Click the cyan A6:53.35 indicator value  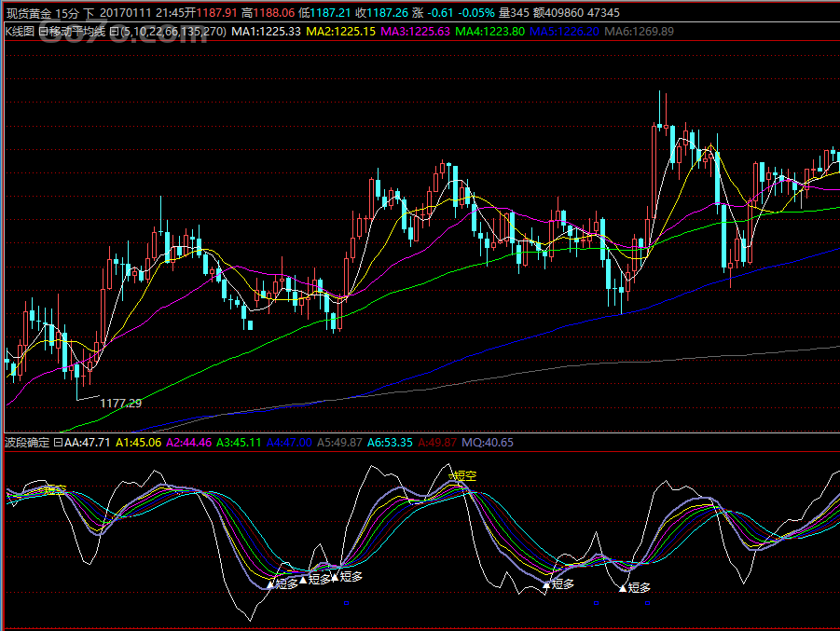(x=390, y=443)
